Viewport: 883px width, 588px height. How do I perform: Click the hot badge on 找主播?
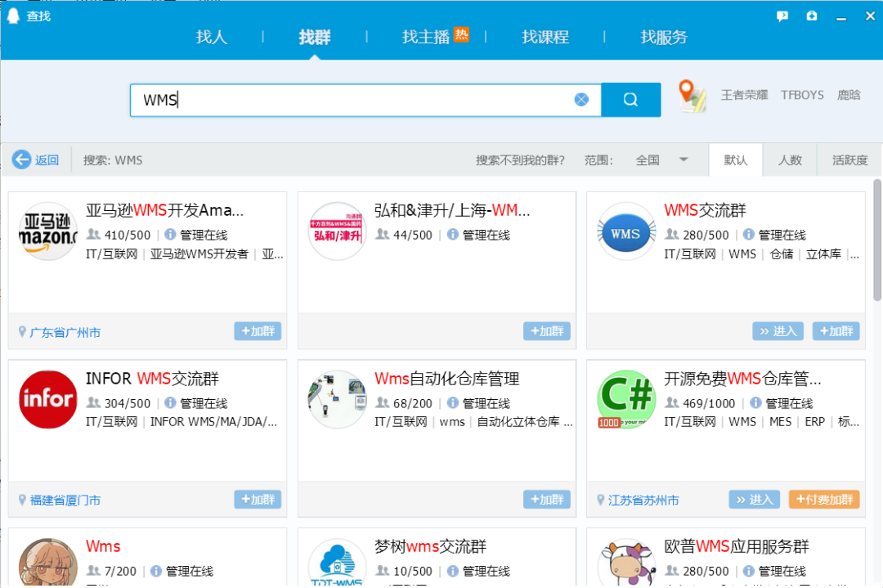coord(461,35)
